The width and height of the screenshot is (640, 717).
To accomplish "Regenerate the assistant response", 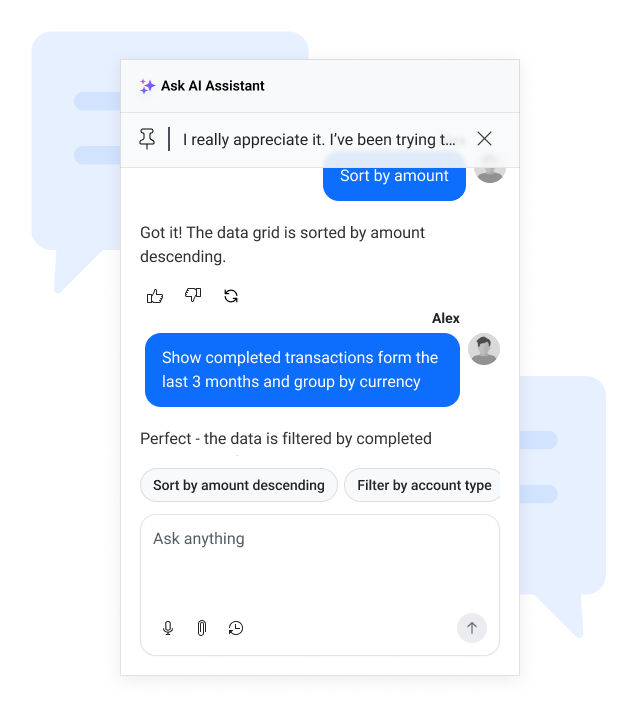I will point(231,296).
